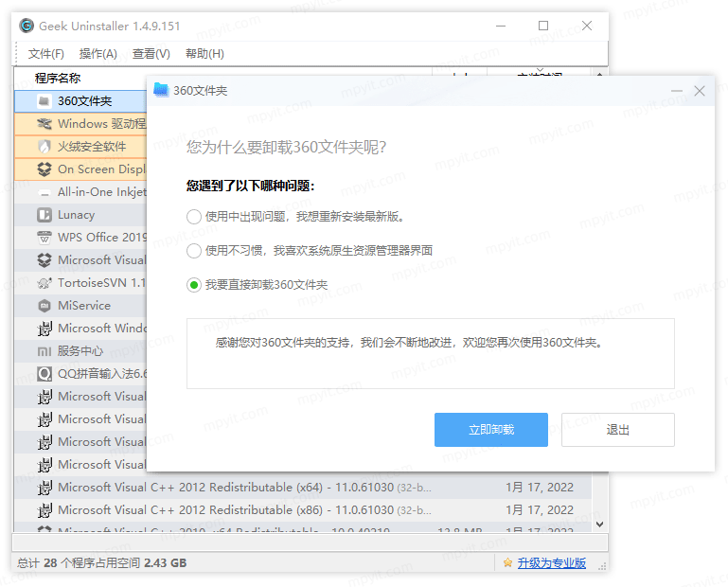Click the Microsoft Windows installer icon
The width and height of the screenshot is (728, 587).
44,329
